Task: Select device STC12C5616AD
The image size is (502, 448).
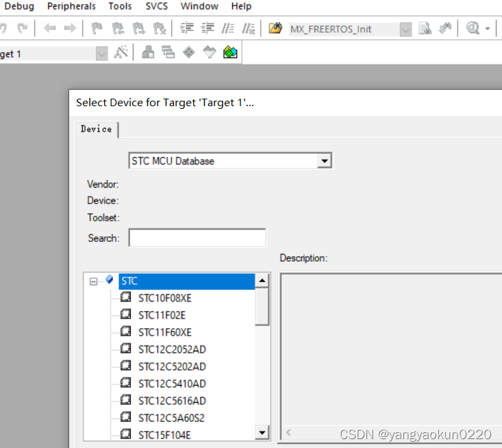Action: coord(172,401)
